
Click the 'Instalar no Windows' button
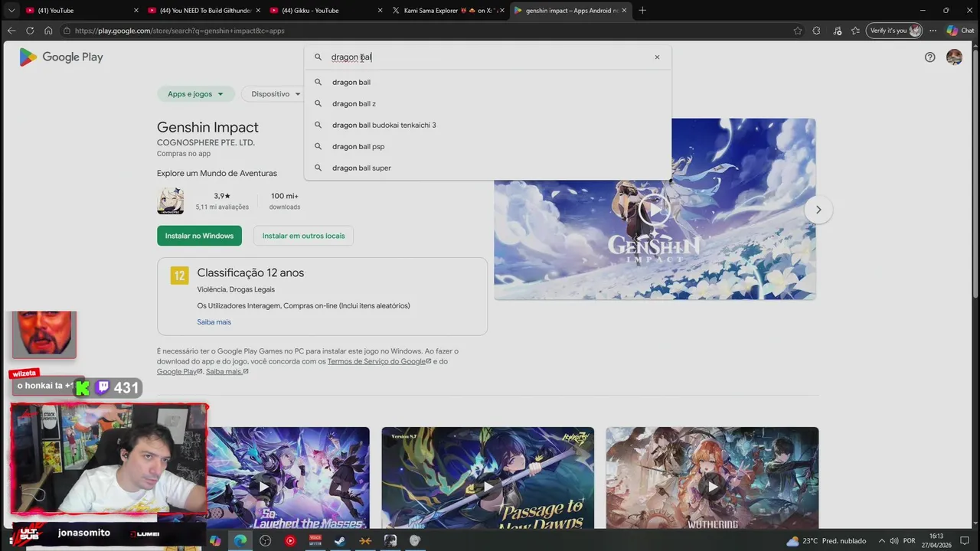coord(199,236)
